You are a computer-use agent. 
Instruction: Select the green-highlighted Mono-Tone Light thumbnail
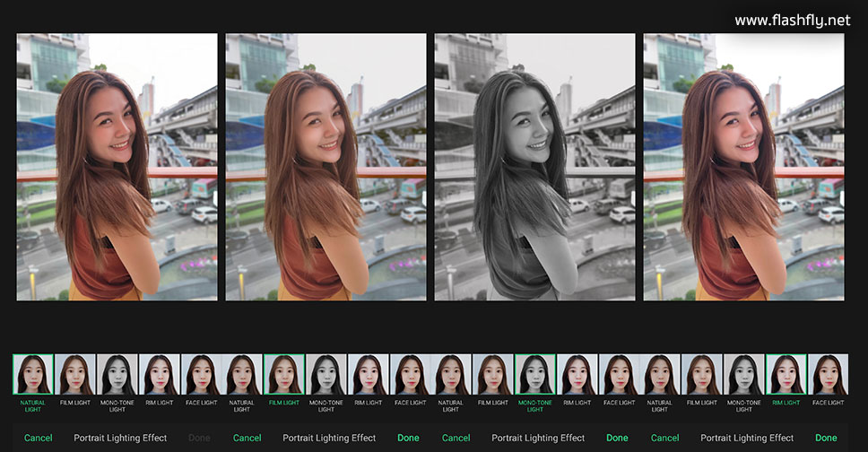click(x=535, y=375)
